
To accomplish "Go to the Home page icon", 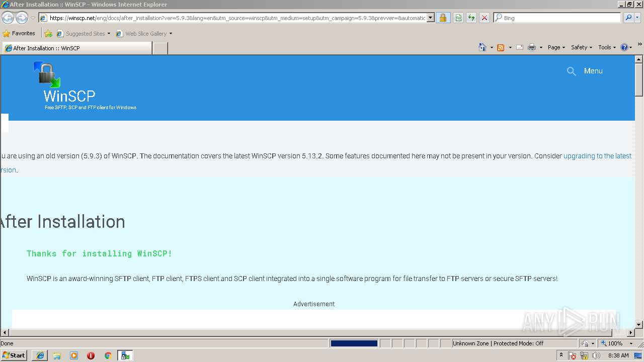I will (482, 47).
